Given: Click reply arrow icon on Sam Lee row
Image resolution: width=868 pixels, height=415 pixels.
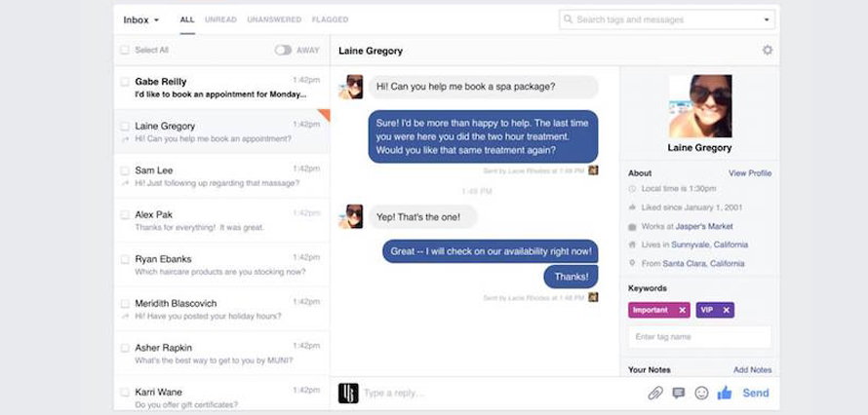Looking at the screenshot, I should pos(125,183).
